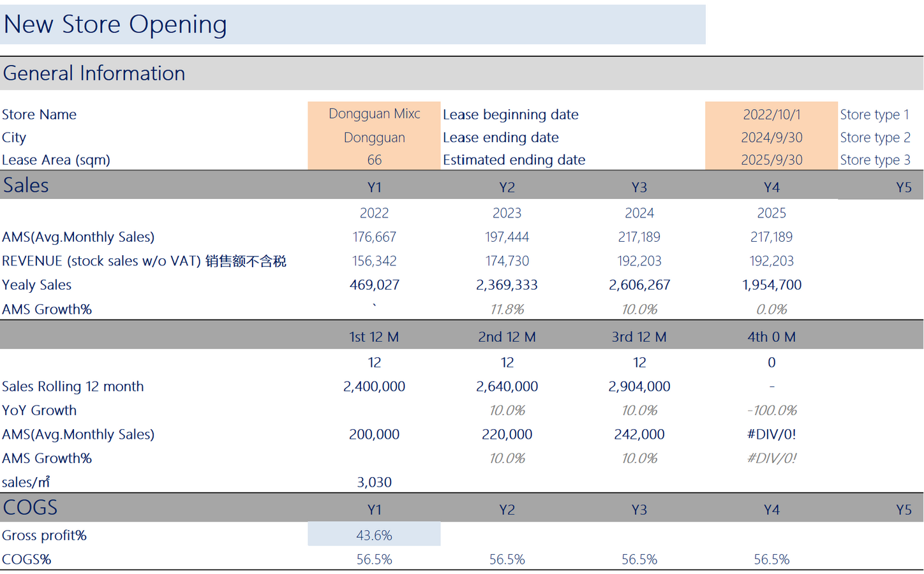Click the 2022 revenue value 156,342
This screenshot has width=924, height=574.
pos(374,261)
